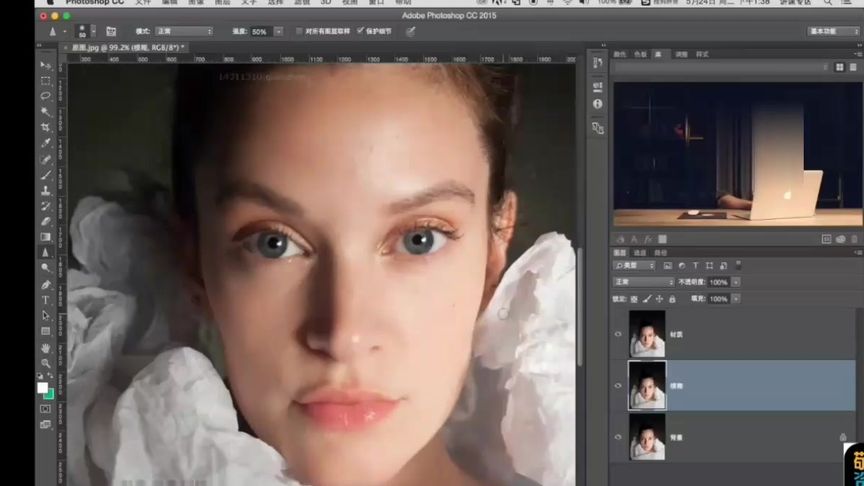Open the 3D menu in the menu bar
This screenshot has height=486, width=864.
point(327,3)
